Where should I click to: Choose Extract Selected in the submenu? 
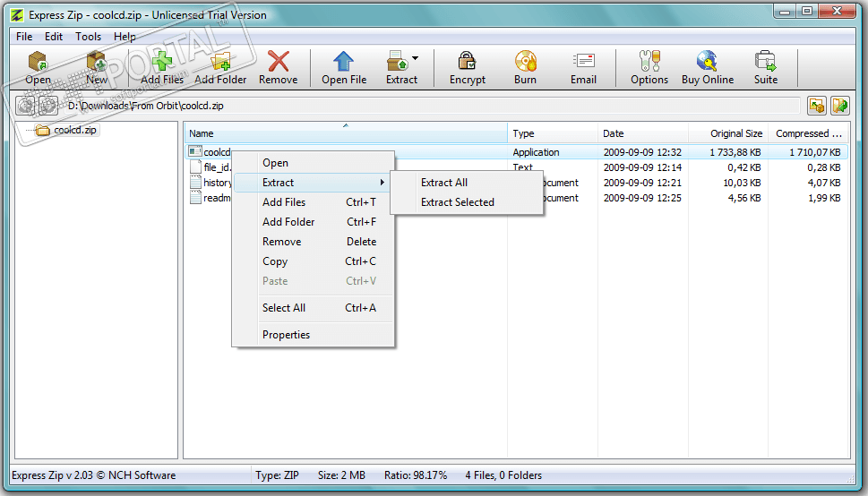pyautogui.click(x=467, y=202)
